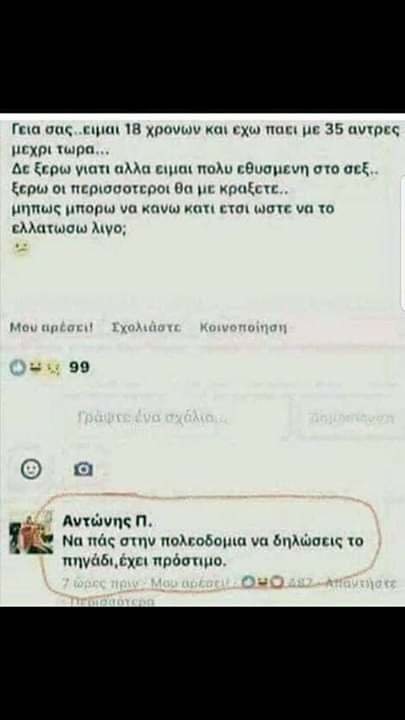405x720 pixels.
Task: Like the post via Μου αρέσει!
Action: tap(51, 327)
